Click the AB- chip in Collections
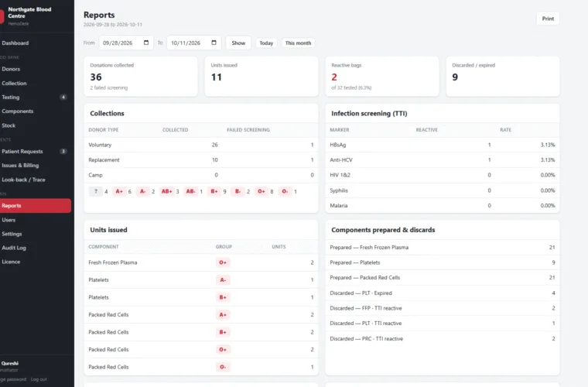The height and width of the screenshot is (387, 588). [191, 191]
